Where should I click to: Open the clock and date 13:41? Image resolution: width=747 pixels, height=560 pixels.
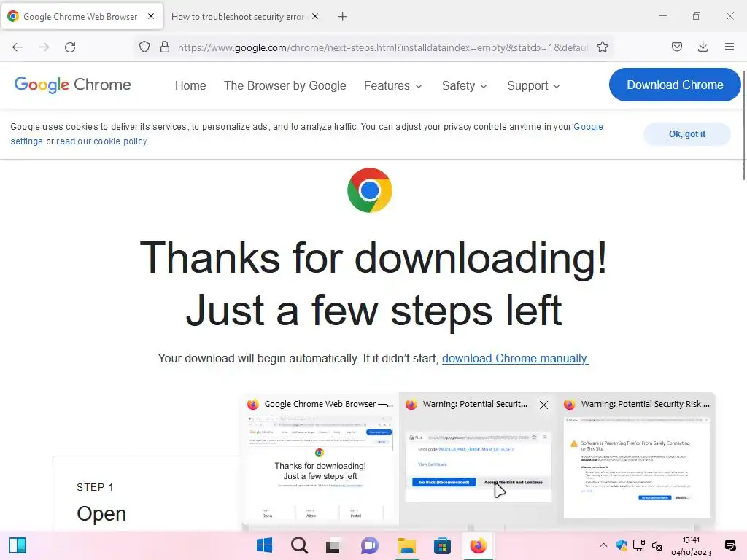point(691,546)
